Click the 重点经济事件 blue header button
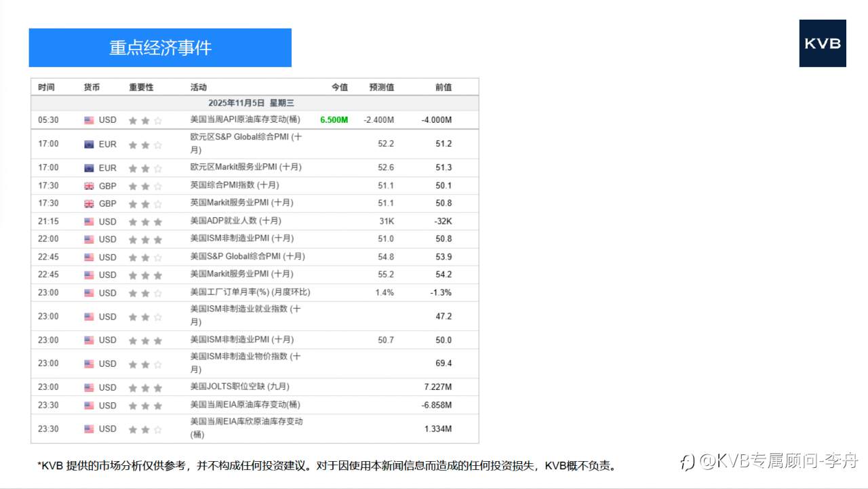 160,47
